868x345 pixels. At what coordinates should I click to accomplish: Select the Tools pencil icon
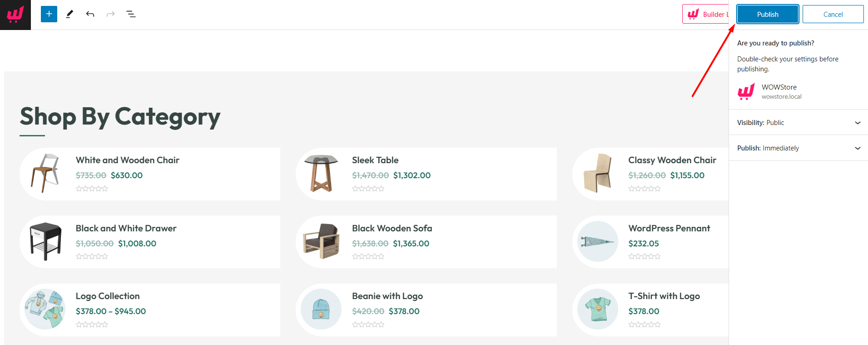69,14
